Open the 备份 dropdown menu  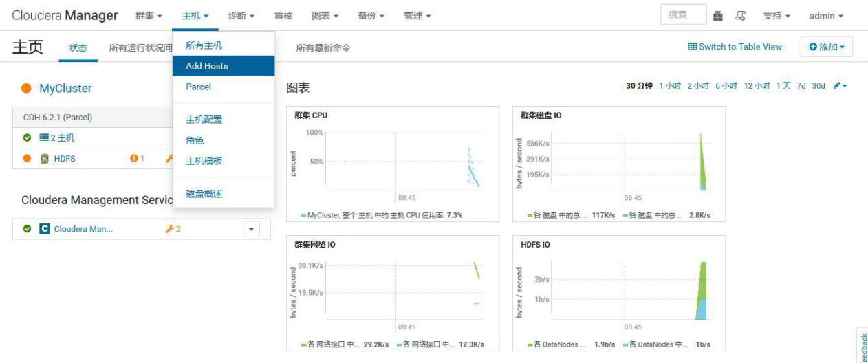pos(371,16)
